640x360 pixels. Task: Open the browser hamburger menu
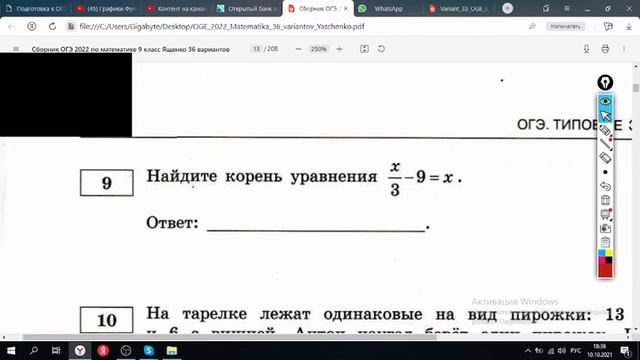pos(567,9)
